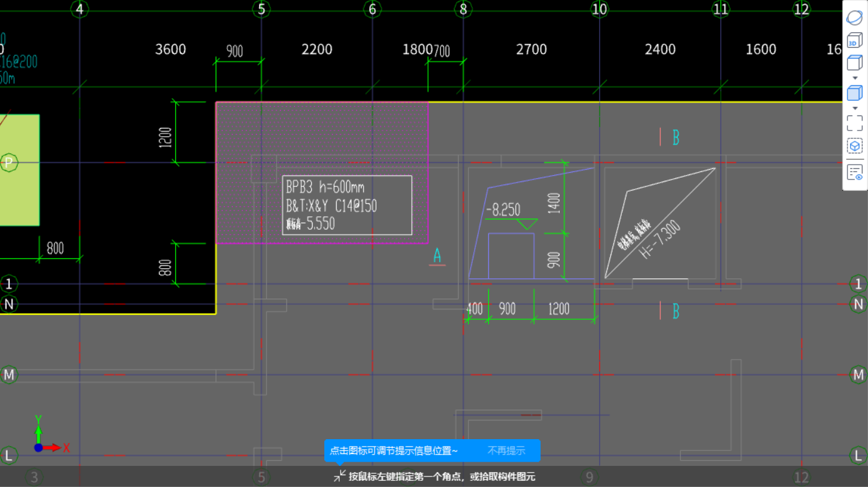Screen dimensions: 868x487
Task: Open dropdown under wireframe cube icon
Action: click(854, 78)
